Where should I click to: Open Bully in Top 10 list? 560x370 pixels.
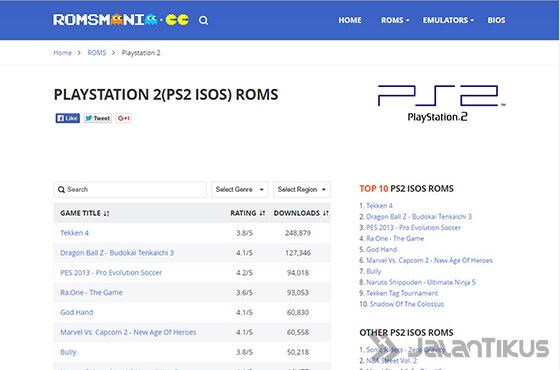click(374, 271)
